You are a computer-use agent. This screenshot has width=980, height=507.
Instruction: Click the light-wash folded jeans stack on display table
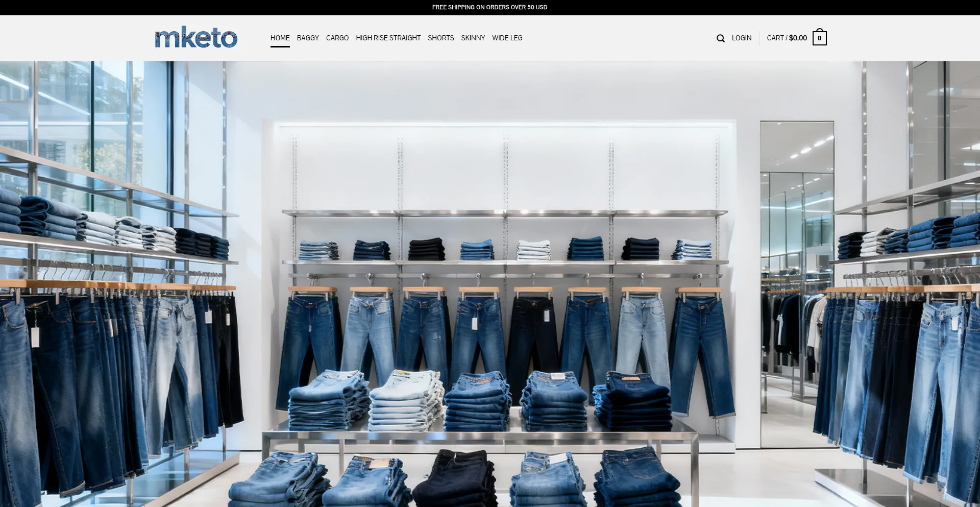click(x=406, y=401)
